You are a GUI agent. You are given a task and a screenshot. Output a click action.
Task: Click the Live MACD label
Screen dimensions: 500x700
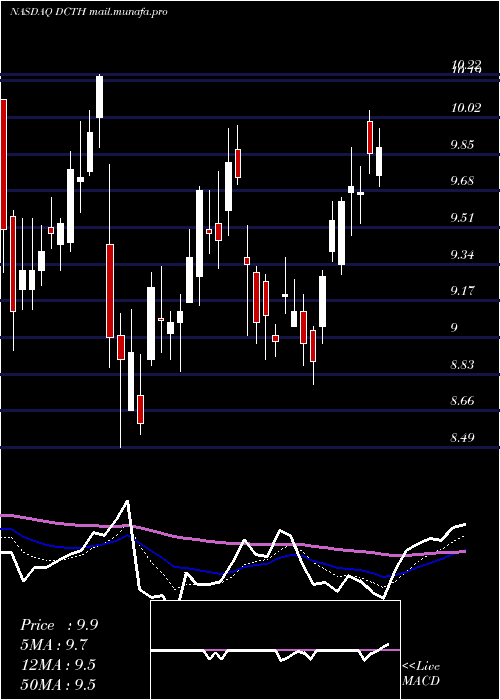(421, 673)
